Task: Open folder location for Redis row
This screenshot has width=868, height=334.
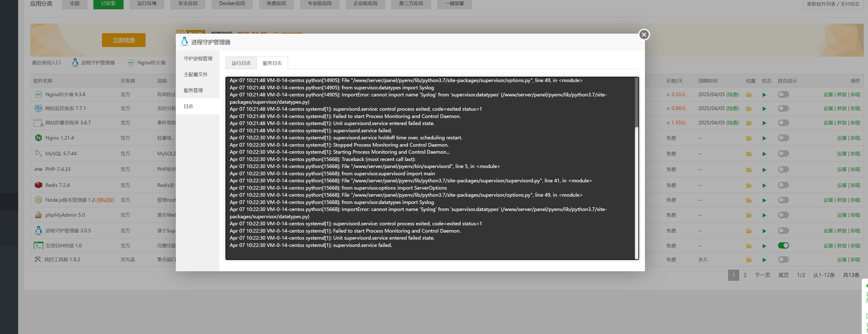Action: 749,186
